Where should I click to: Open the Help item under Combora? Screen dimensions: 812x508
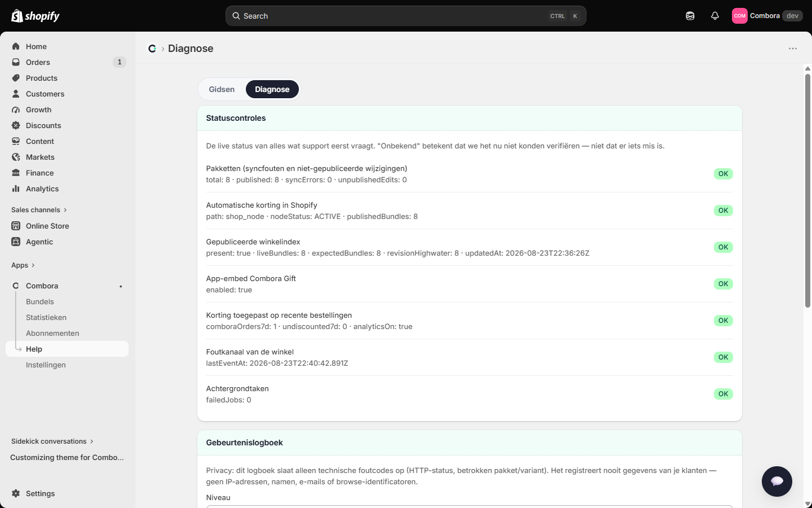coord(67,349)
